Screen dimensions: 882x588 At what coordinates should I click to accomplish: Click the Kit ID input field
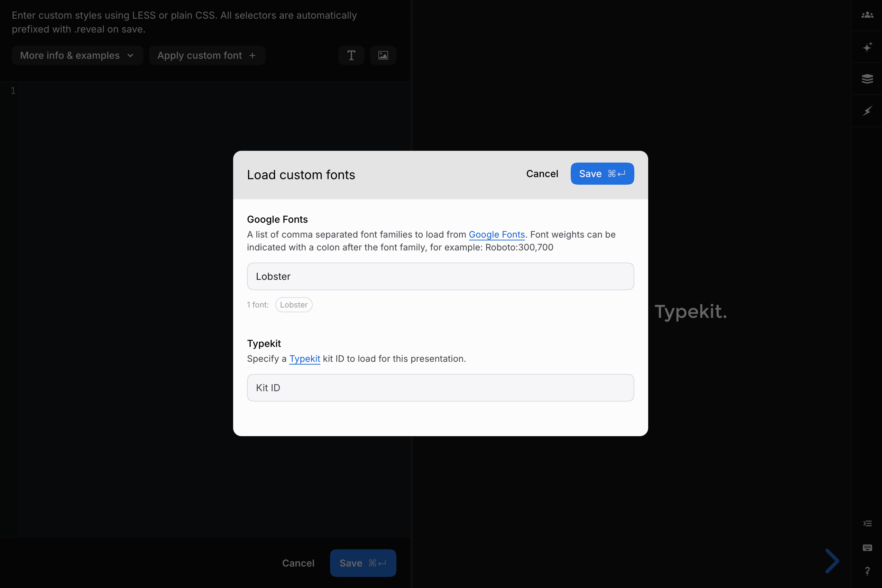pos(440,388)
